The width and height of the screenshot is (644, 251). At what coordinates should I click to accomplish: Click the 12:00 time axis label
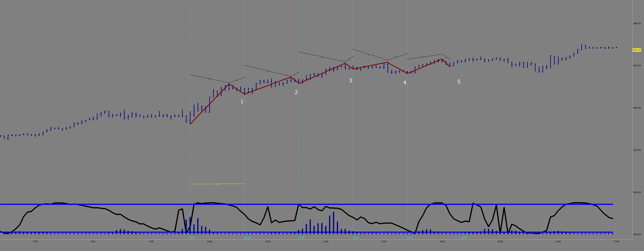tap(326, 242)
